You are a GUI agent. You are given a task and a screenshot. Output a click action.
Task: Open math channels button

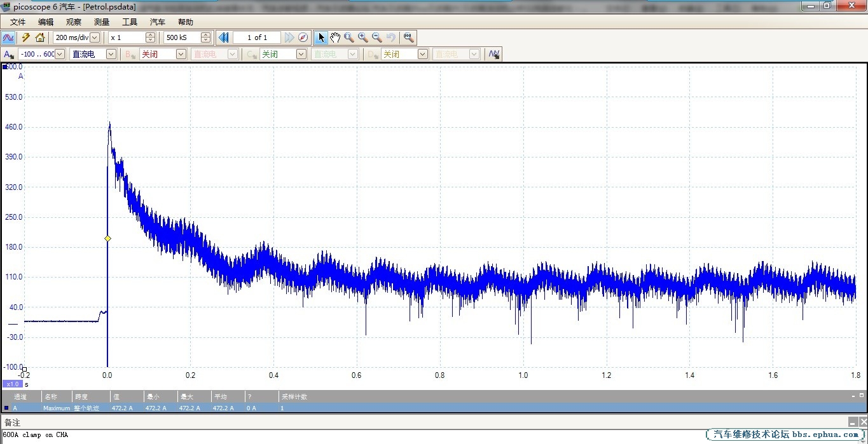(494, 54)
